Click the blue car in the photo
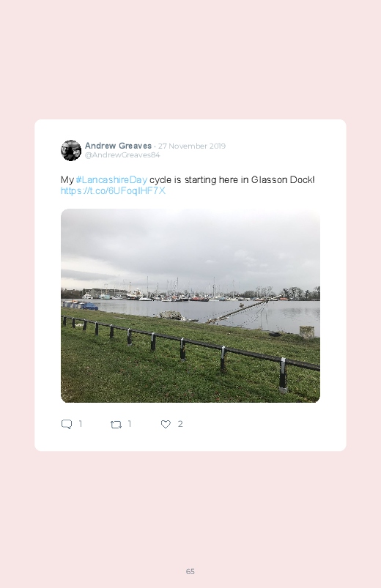This screenshot has width=381, height=588. pos(90,307)
